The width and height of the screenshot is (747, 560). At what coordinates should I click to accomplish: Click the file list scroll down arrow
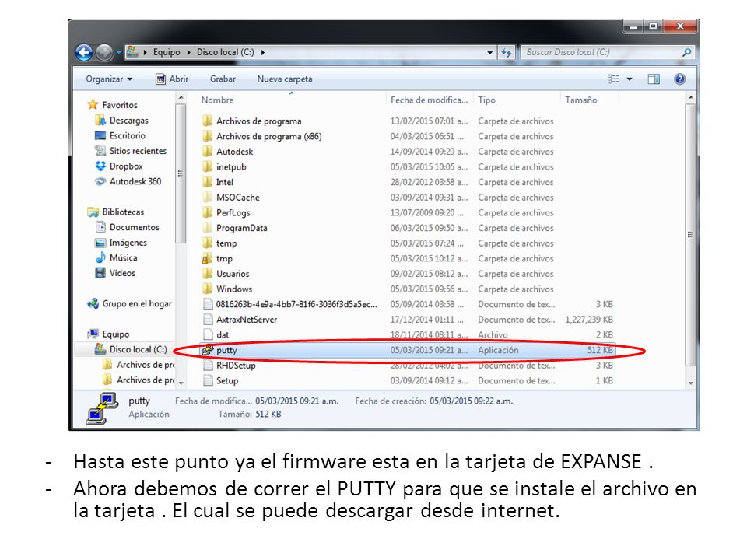pos(691,383)
